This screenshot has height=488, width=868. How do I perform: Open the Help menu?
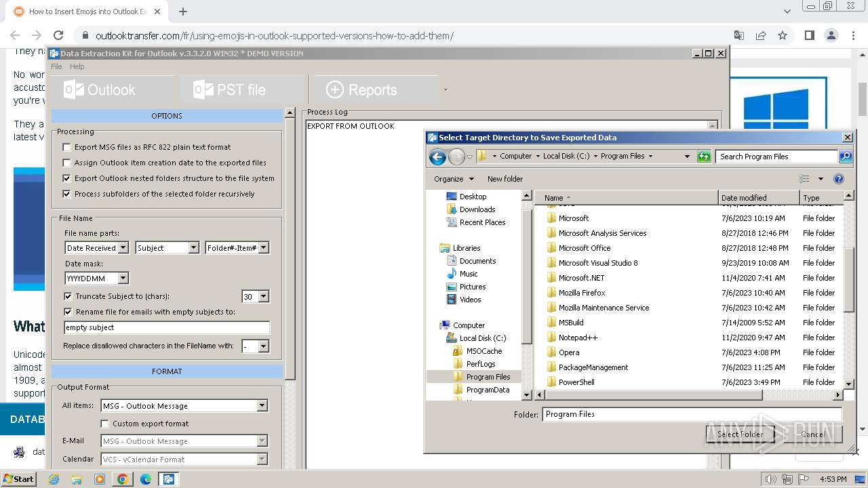click(x=77, y=66)
